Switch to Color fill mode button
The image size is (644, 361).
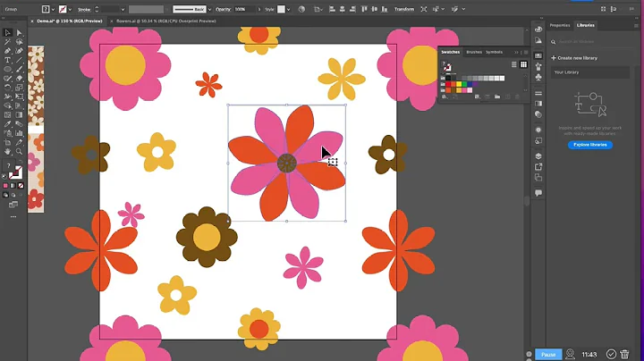coord(5,186)
